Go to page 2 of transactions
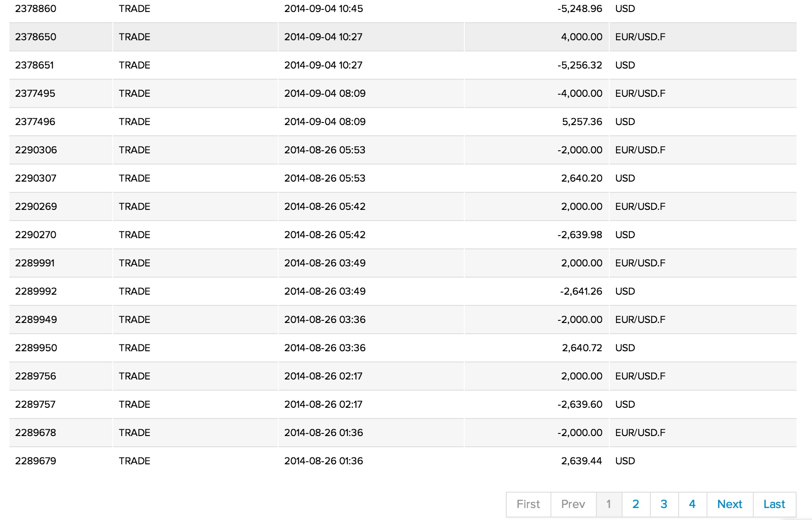 tap(635, 504)
